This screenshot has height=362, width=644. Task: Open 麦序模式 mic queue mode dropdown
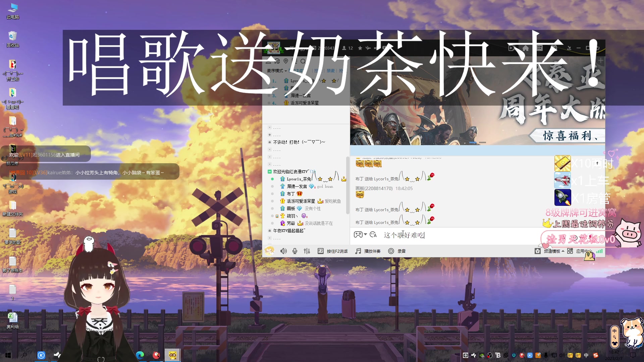tap(277, 71)
